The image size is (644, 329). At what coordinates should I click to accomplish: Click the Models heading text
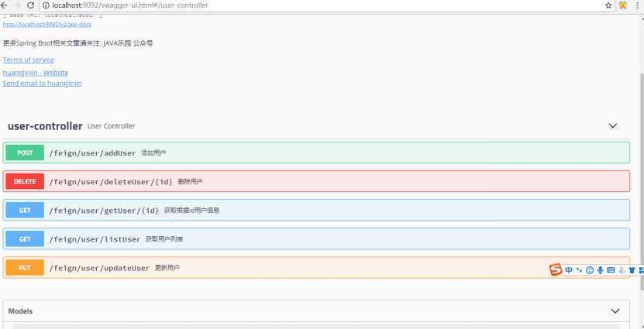(20, 311)
